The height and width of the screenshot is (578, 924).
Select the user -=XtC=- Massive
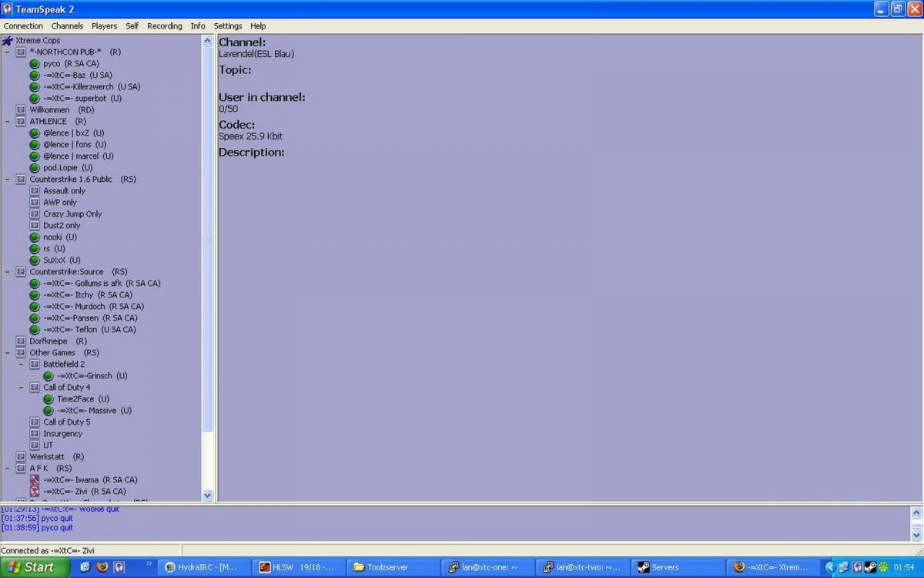click(x=94, y=411)
